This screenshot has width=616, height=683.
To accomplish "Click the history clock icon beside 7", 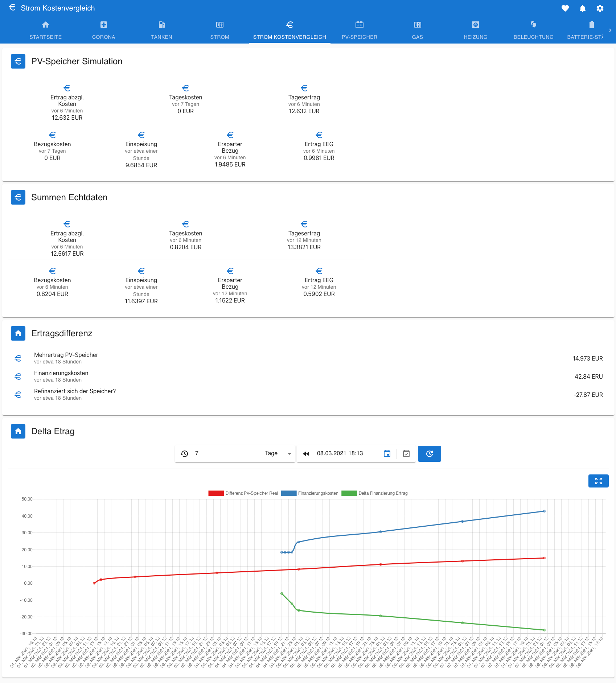I will [x=184, y=454].
